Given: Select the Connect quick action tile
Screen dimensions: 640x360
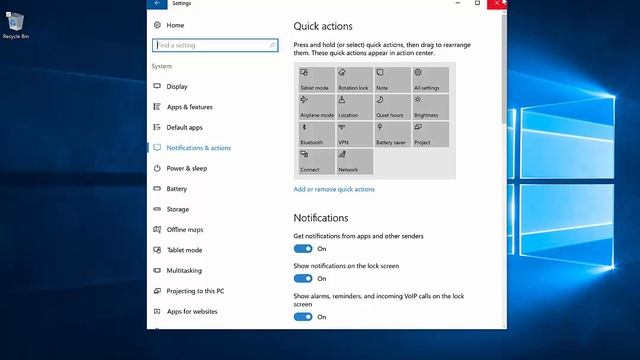Looking at the screenshot, I should tap(316, 162).
